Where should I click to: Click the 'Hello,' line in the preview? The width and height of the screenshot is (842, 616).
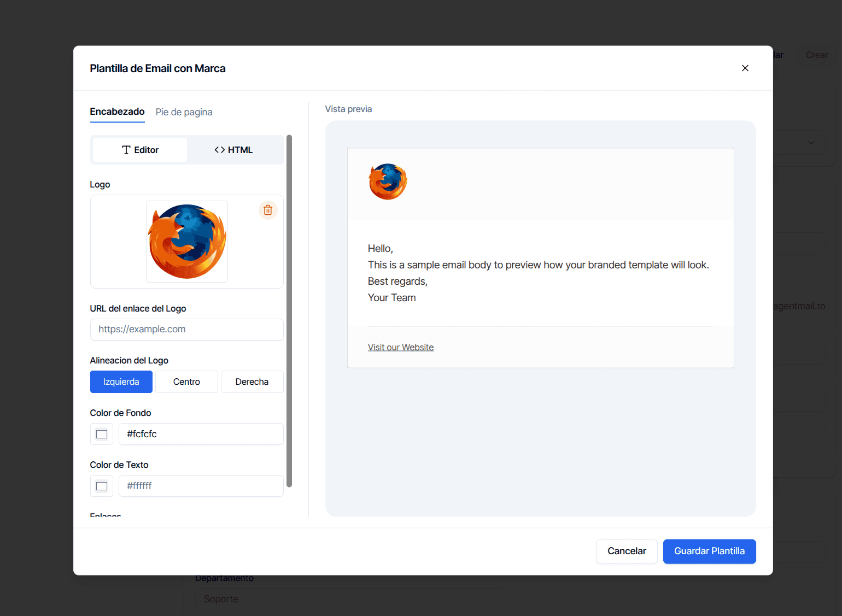381,249
